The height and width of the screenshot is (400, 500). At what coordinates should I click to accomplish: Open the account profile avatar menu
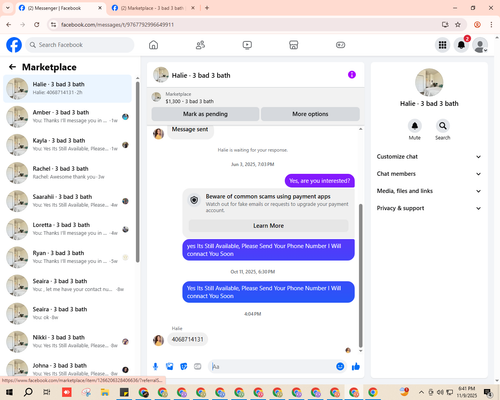click(x=480, y=45)
